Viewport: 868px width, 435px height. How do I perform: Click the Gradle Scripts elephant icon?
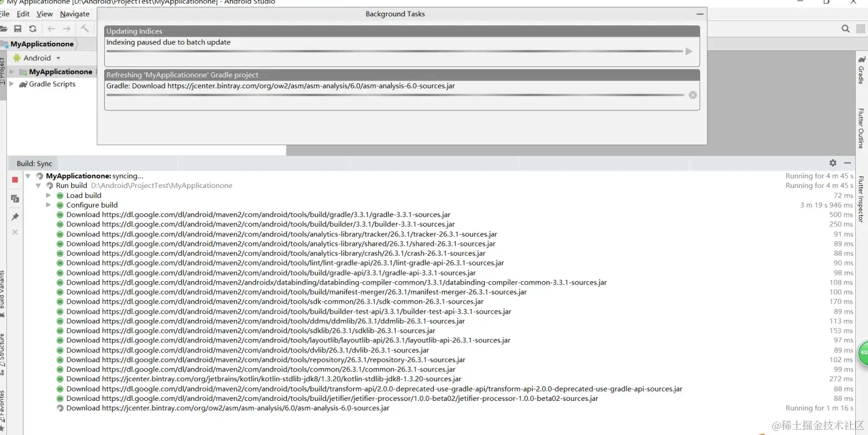click(x=23, y=84)
